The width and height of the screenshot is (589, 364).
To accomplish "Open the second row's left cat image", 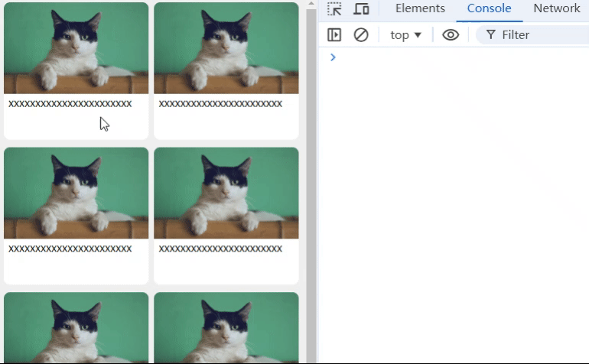I will pos(76,193).
